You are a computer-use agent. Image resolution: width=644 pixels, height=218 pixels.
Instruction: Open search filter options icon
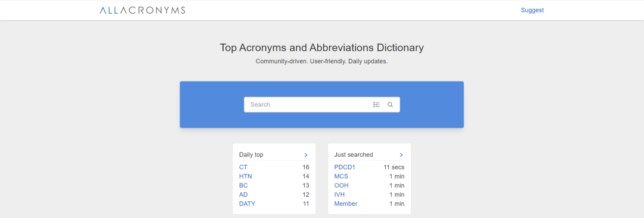coord(376,105)
